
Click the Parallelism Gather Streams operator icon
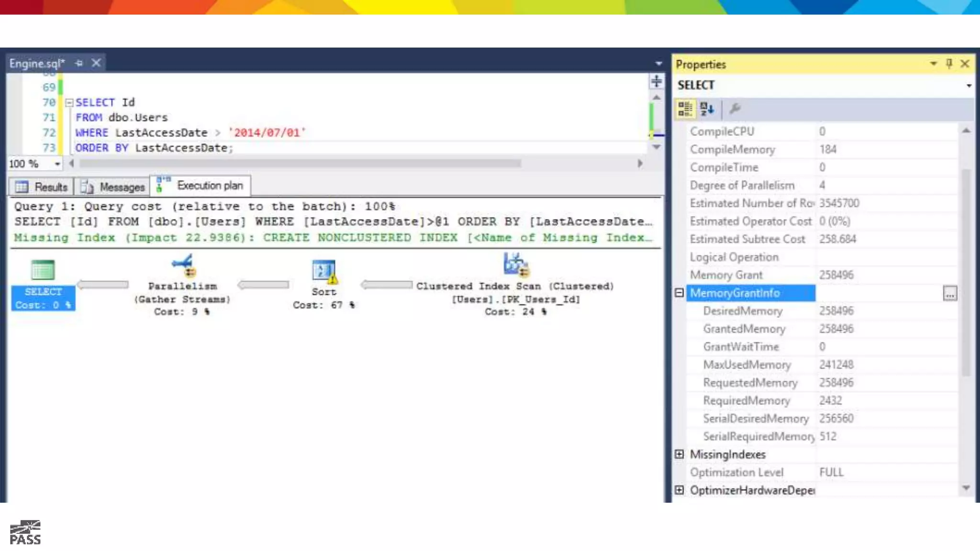[x=183, y=265]
